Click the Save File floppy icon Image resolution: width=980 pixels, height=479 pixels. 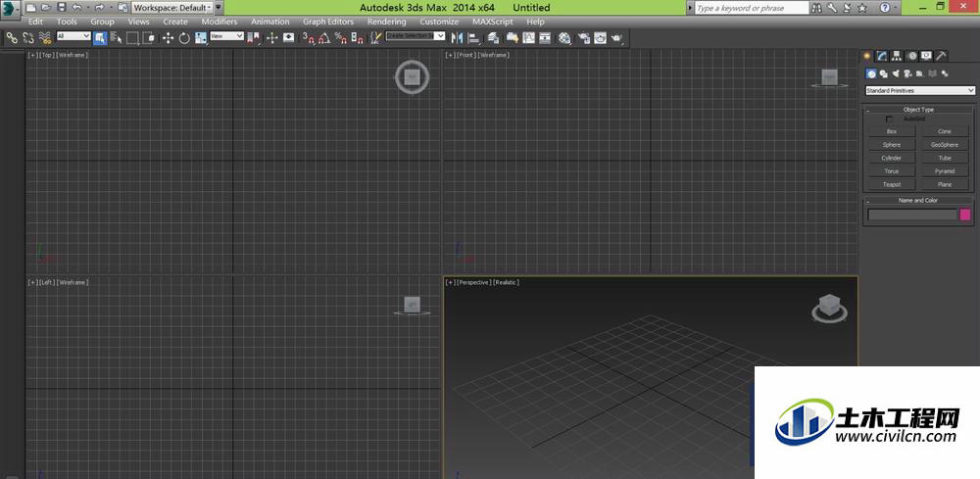pos(61,8)
